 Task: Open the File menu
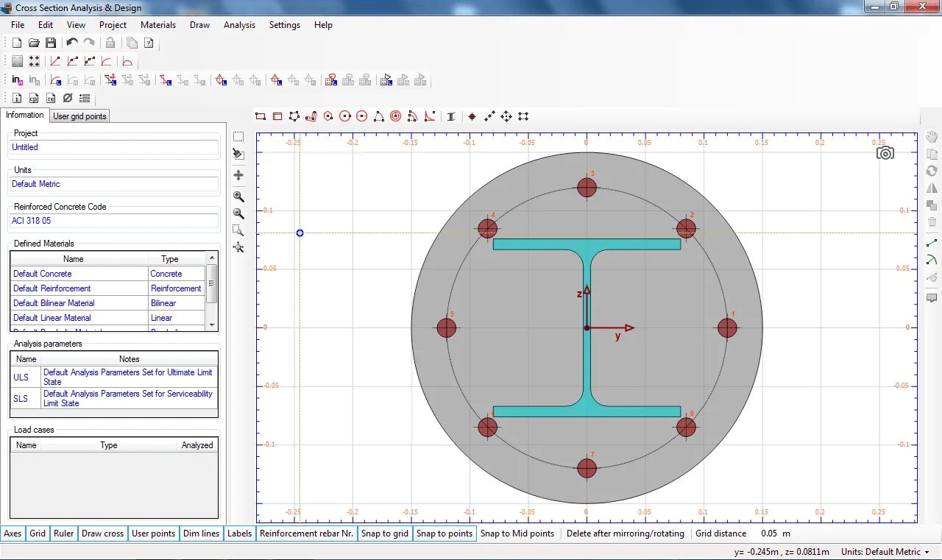[18, 24]
